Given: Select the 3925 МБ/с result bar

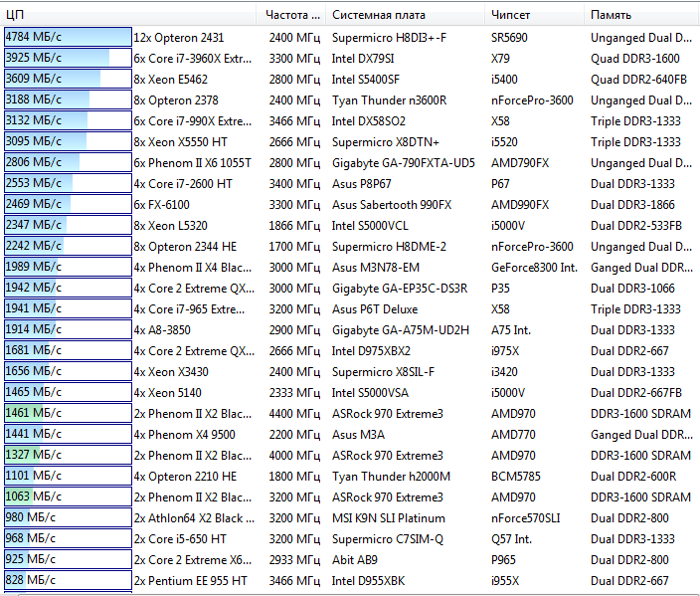Looking at the screenshot, I should [68, 58].
